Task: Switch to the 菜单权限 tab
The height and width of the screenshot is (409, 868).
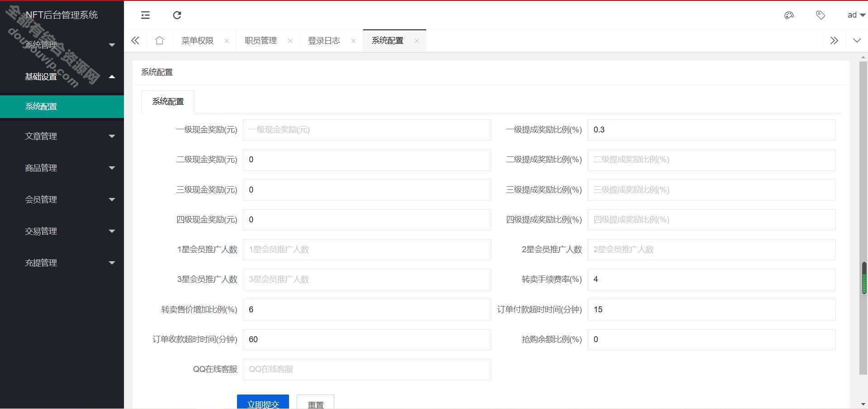Action: [197, 41]
